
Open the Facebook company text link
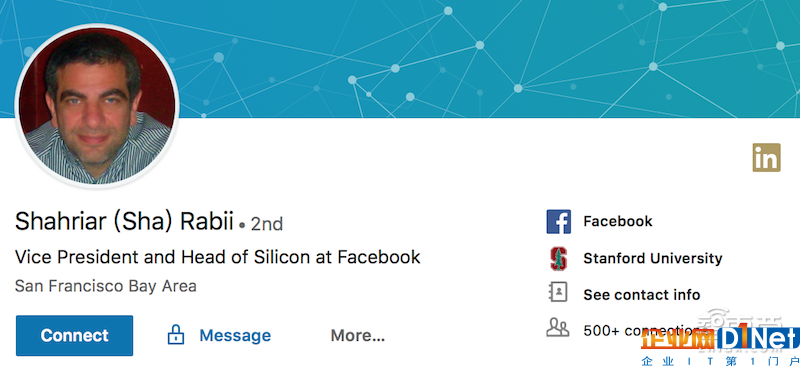618,222
